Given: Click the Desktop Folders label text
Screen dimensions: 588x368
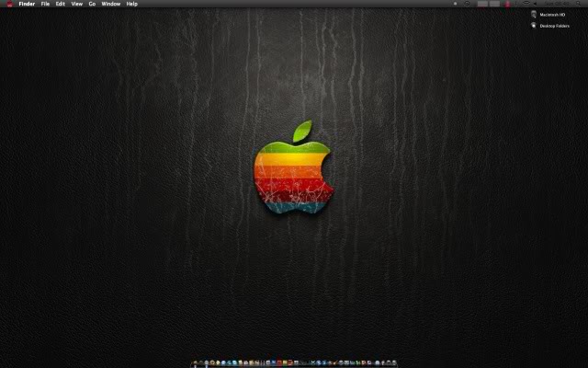Looking at the screenshot, I should point(555,26).
